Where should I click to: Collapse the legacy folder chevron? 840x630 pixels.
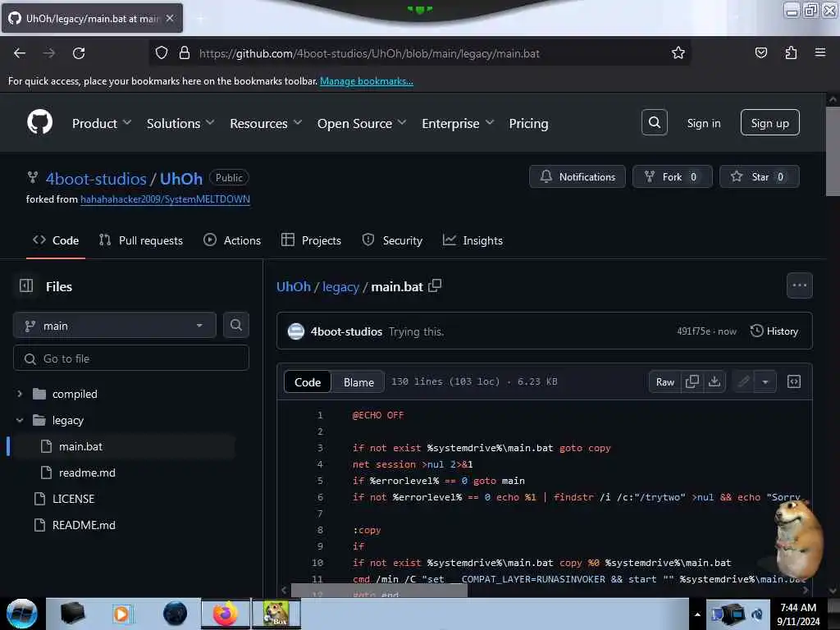click(x=20, y=420)
